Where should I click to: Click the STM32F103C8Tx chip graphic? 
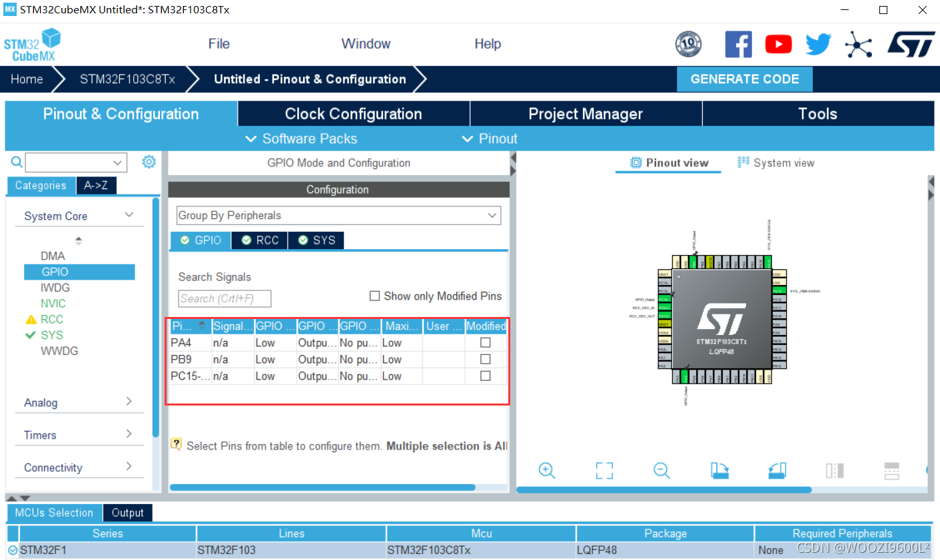(721, 318)
